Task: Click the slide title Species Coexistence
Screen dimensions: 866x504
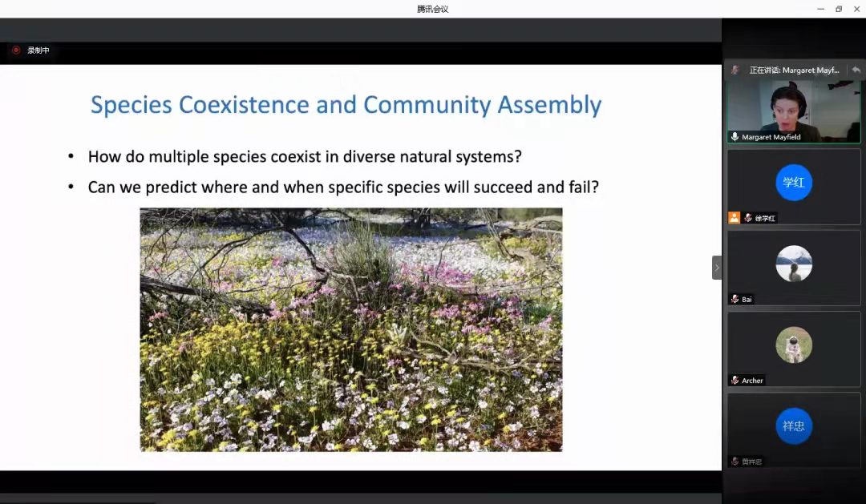Action: 346,105
